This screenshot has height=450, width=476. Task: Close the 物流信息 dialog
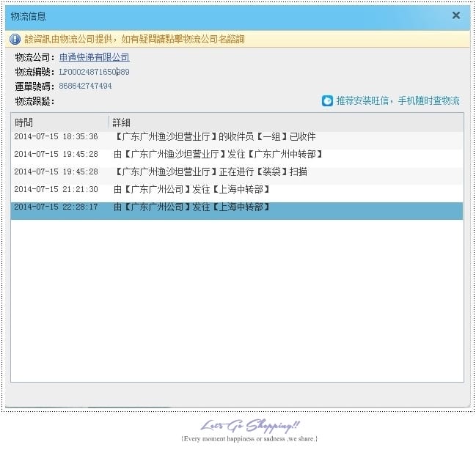pos(455,15)
